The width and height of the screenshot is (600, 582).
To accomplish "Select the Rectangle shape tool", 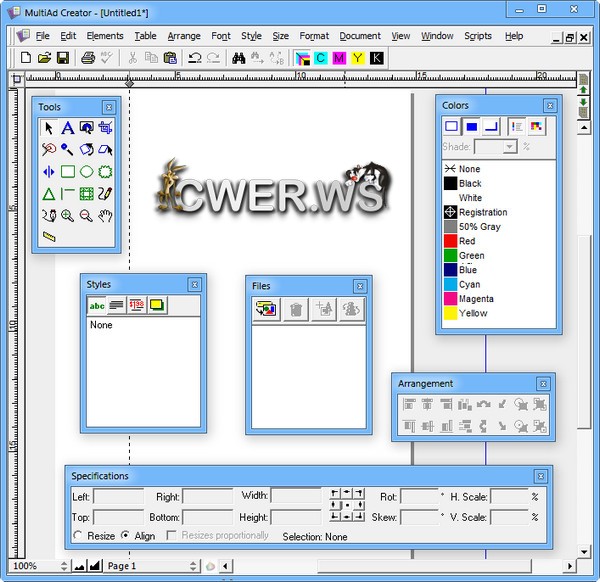I will pos(67,171).
